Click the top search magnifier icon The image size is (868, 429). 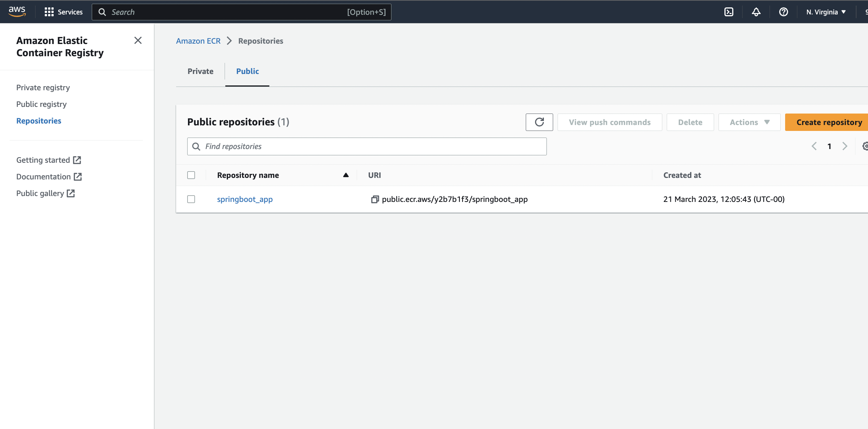pos(102,12)
